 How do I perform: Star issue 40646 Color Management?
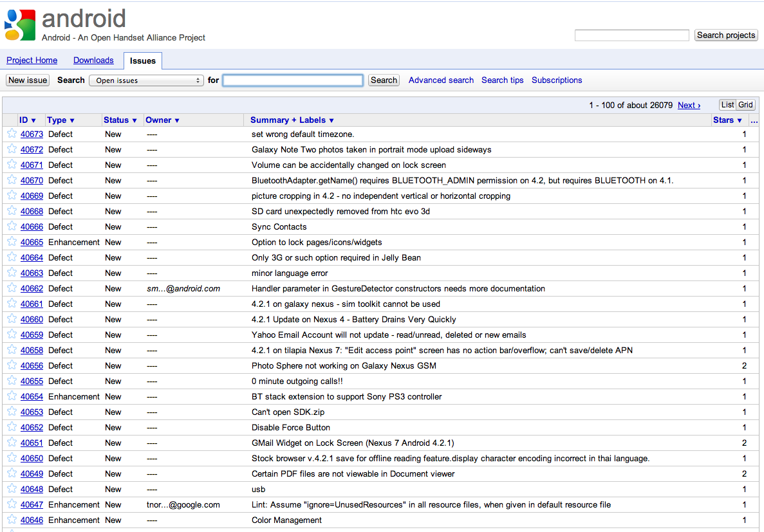coord(12,520)
